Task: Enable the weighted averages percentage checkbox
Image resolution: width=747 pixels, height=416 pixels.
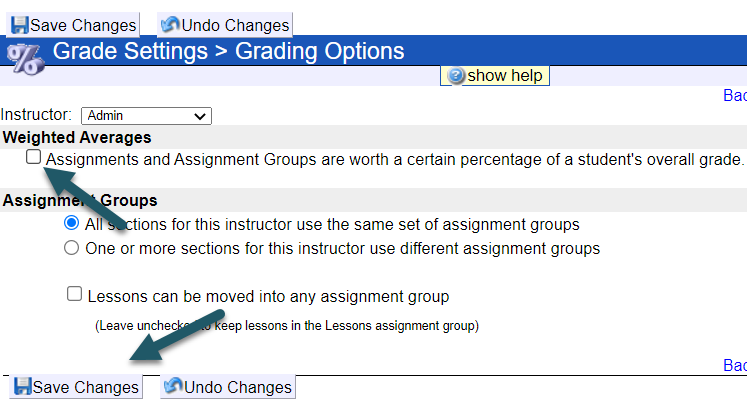Action: point(34,157)
